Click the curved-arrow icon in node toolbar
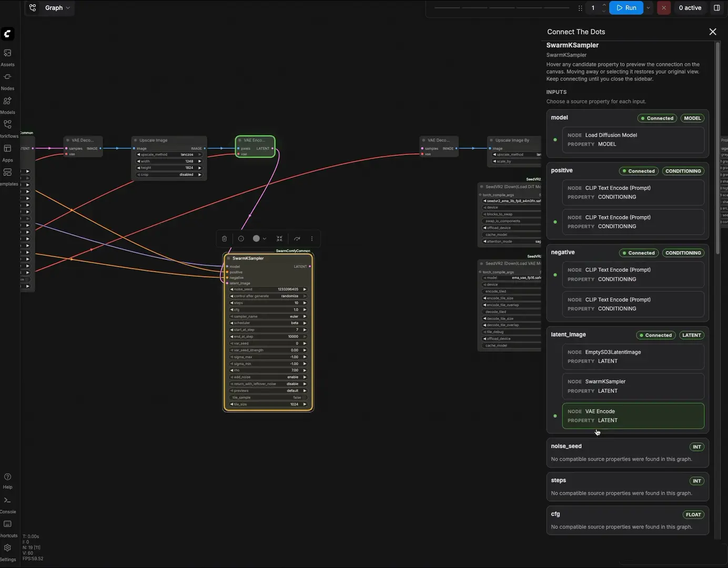This screenshot has width=728, height=568. [297, 239]
